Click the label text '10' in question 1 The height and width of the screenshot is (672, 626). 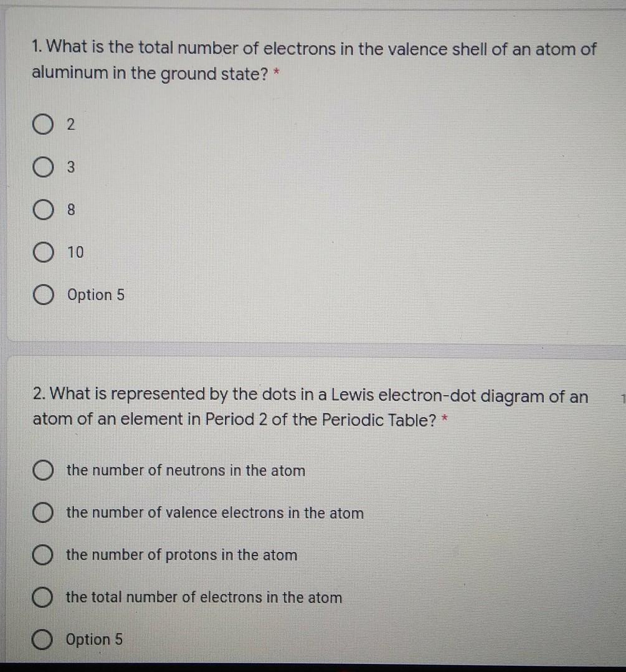point(75,252)
